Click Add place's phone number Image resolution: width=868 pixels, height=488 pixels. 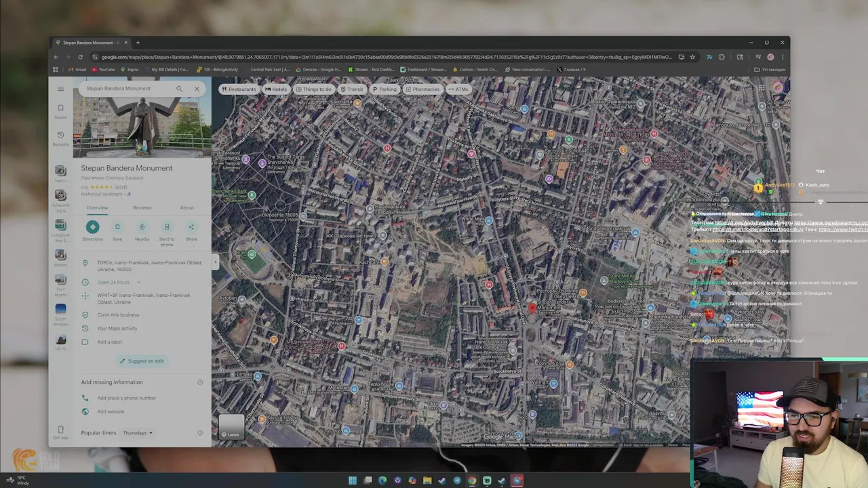click(127, 398)
